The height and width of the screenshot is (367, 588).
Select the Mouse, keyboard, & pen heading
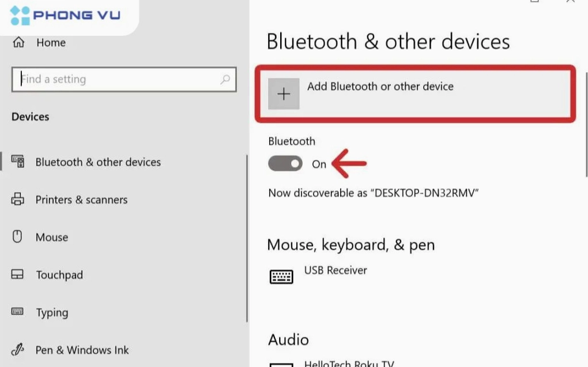tap(351, 245)
